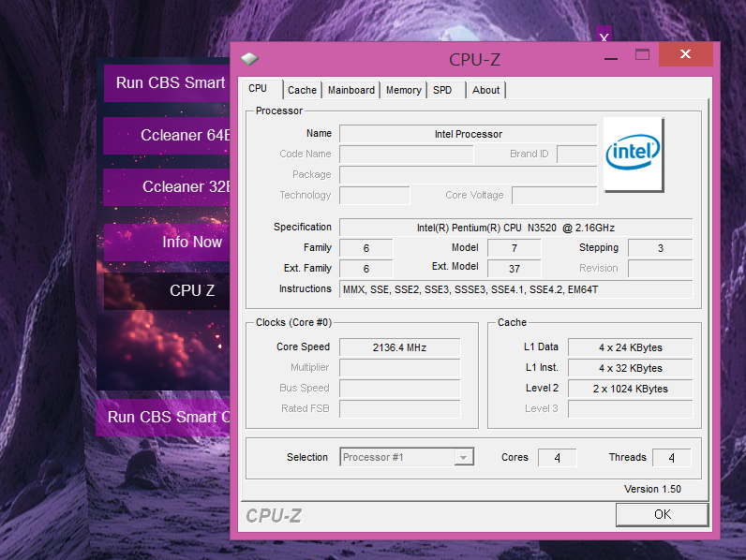Click the Ext. Family value field

click(x=366, y=269)
